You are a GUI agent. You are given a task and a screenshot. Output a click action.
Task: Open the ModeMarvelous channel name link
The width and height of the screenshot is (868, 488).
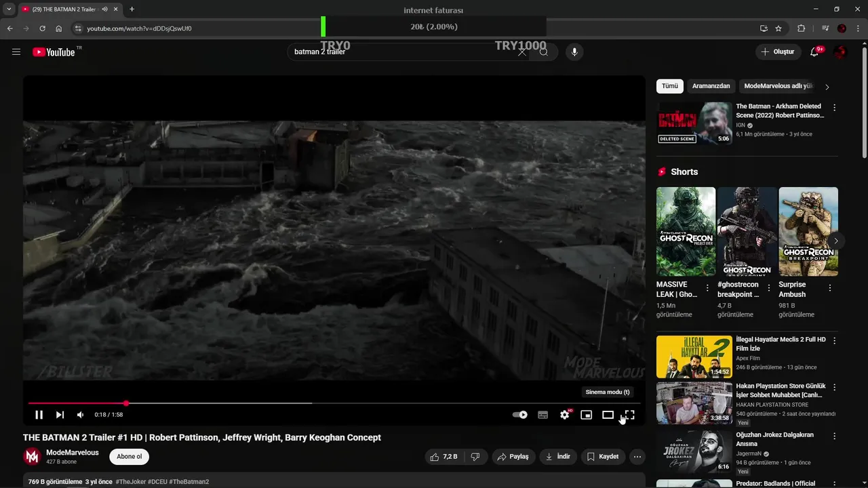73,453
